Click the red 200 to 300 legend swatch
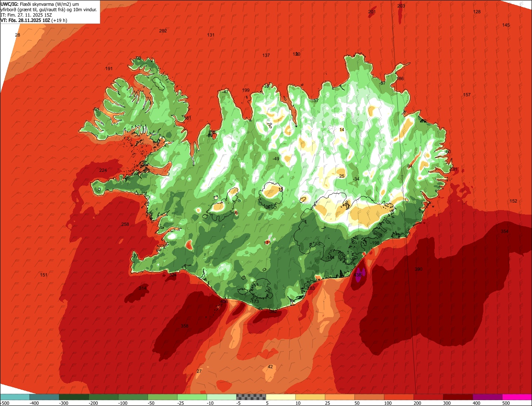The height and width of the screenshot is (406, 532). click(428, 397)
